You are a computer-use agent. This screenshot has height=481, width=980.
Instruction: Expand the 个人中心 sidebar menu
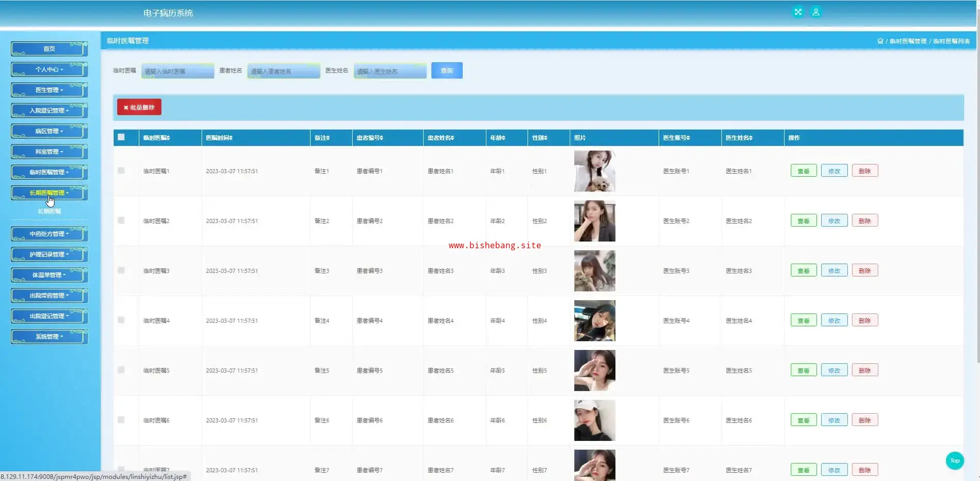[49, 69]
